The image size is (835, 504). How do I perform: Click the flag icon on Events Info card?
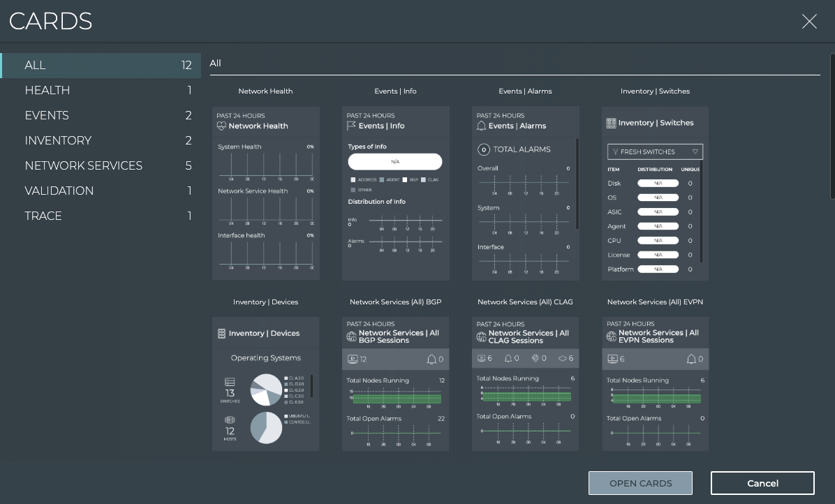pyautogui.click(x=352, y=126)
